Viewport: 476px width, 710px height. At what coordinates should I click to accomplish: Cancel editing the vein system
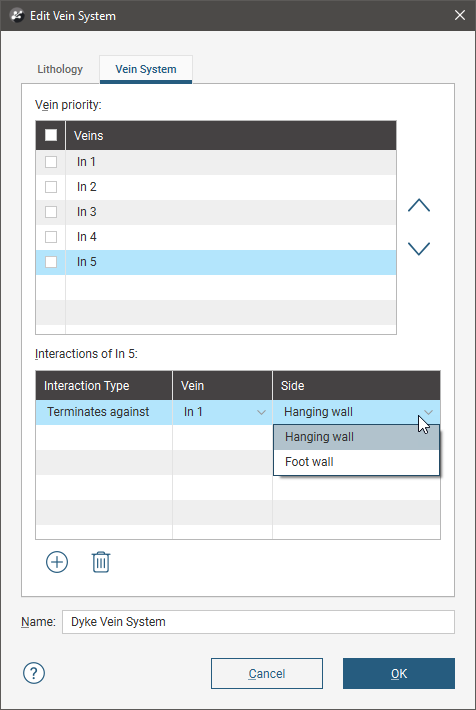267,673
